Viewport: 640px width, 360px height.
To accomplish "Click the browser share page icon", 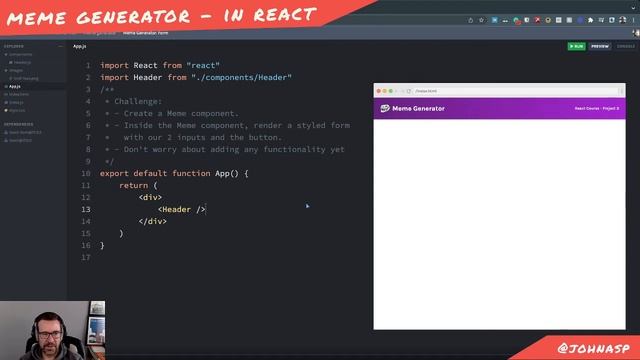I will click(470, 20).
